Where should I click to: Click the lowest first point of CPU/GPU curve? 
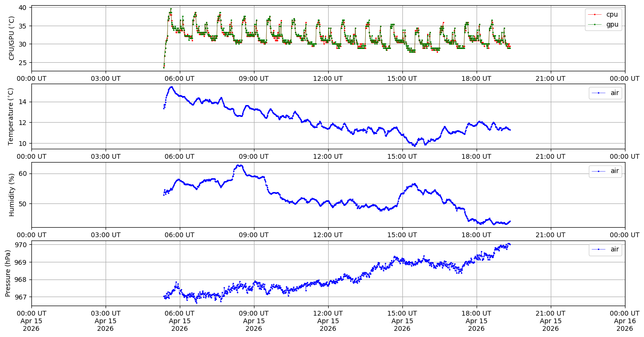click(x=164, y=67)
